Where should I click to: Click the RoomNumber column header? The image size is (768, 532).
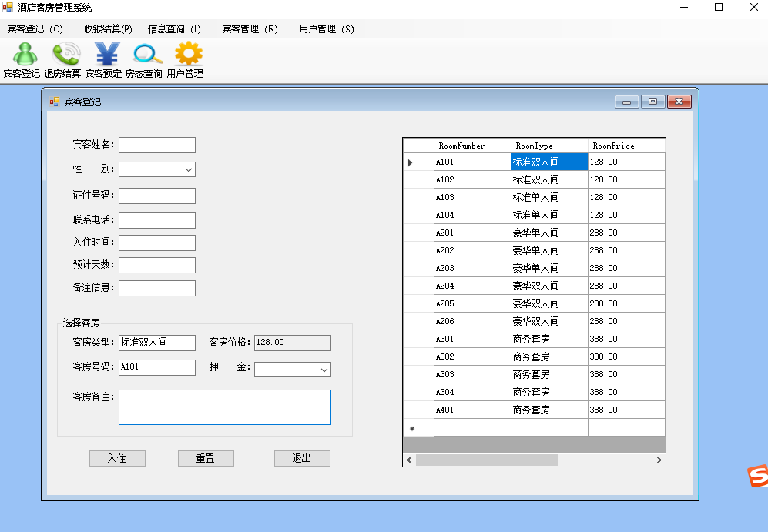click(x=473, y=146)
